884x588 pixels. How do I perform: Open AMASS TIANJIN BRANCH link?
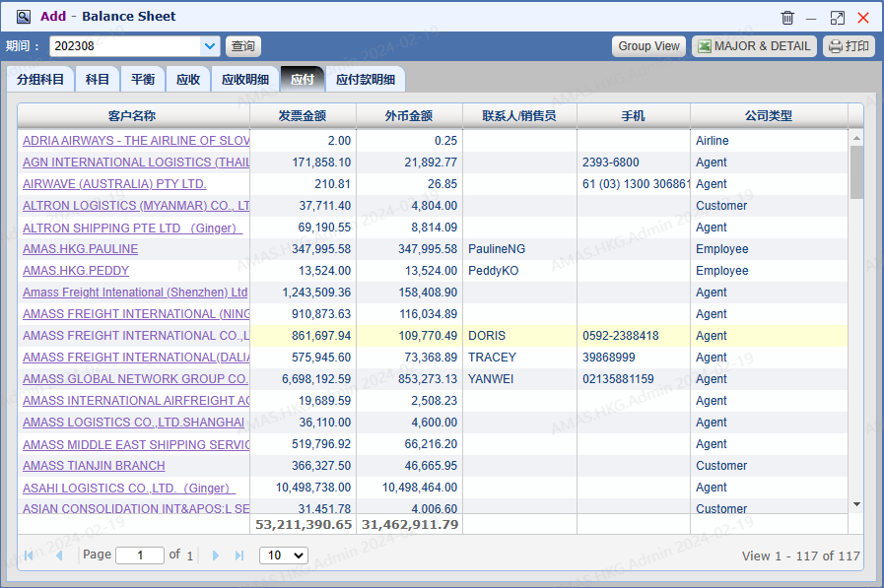pos(95,466)
